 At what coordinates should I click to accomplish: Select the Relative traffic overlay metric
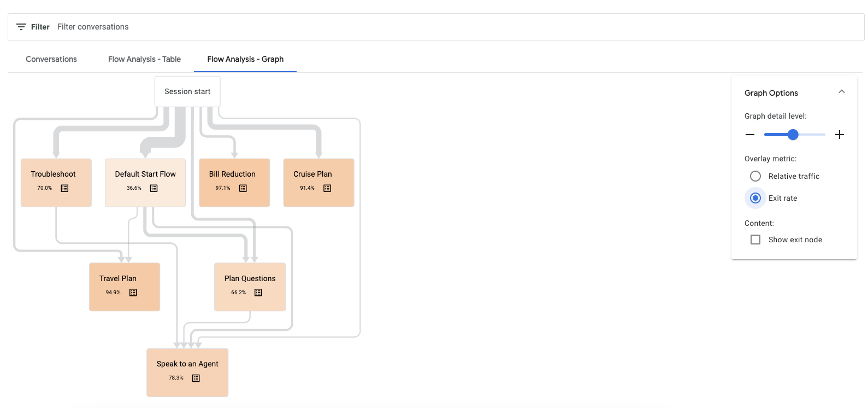click(x=755, y=176)
